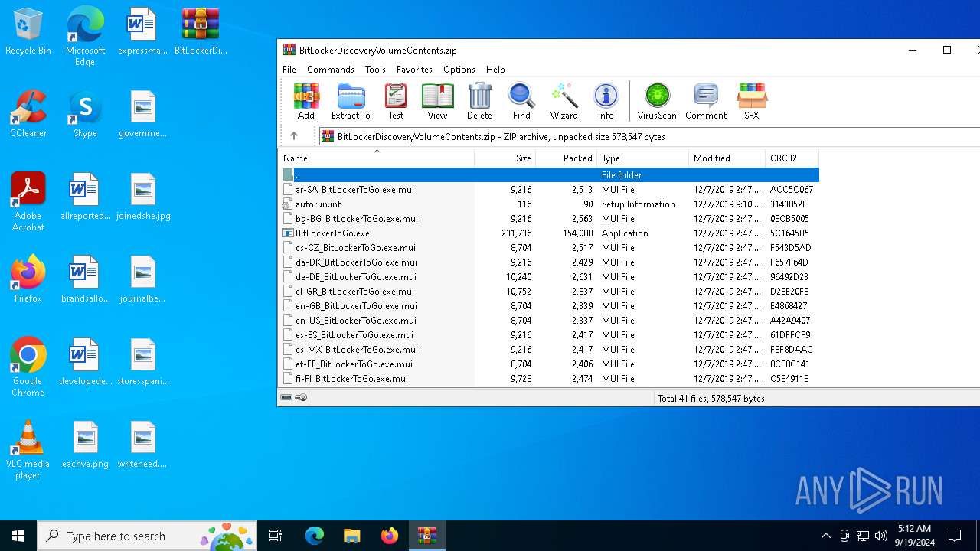This screenshot has height=551, width=980.
Task: Open the Commands menu
Action: [331, 69]
